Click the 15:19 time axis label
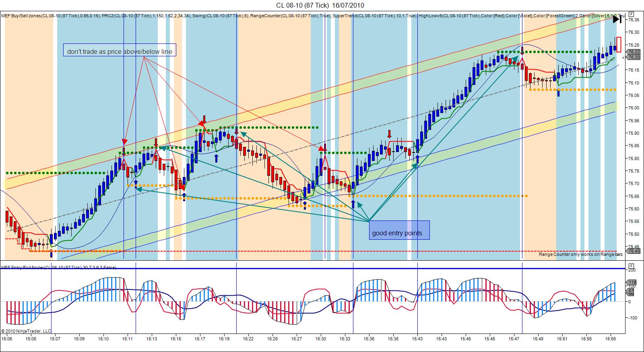Image resolution: width=644 pixels, height=352 pixels. click(x=224, y=339)
